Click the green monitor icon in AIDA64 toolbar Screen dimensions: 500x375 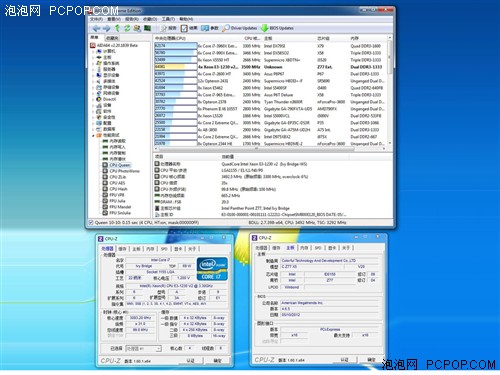coord(147,28)
